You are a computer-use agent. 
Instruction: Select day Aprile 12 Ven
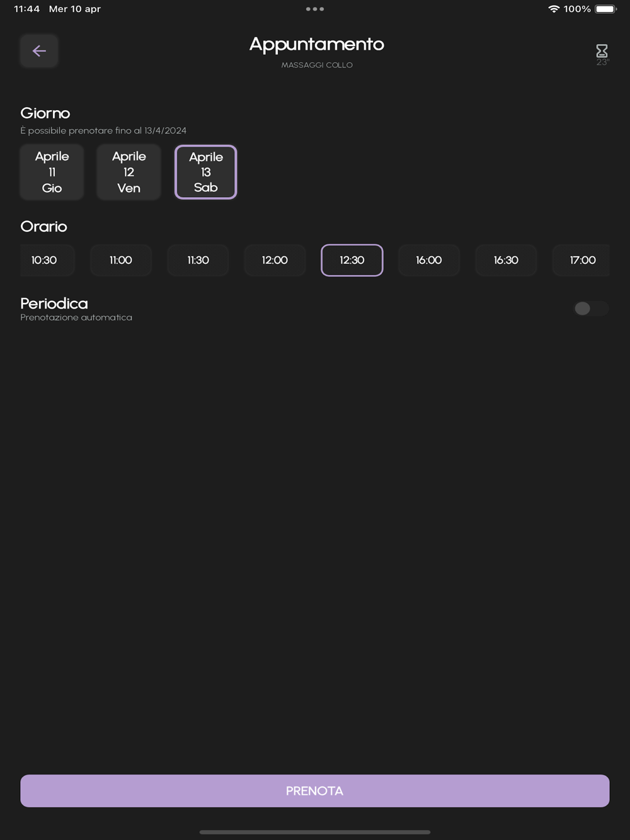coord(129,172)
